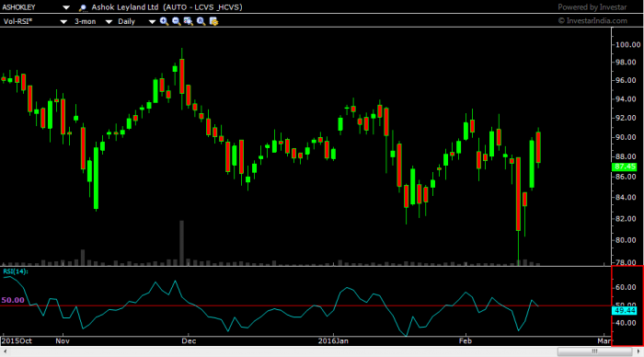
Task: Click Ashok Leyland Ltd company name
Action: pyautogui.click(x=125, y=7)
